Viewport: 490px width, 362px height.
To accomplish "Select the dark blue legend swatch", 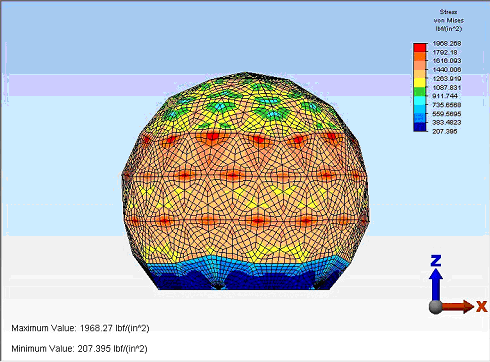I will (420, 127).
